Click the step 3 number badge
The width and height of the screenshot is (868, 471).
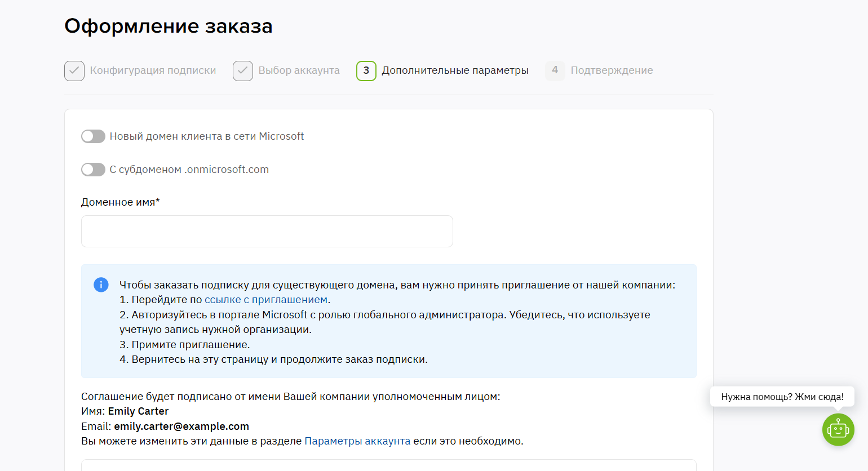[366, 71]
